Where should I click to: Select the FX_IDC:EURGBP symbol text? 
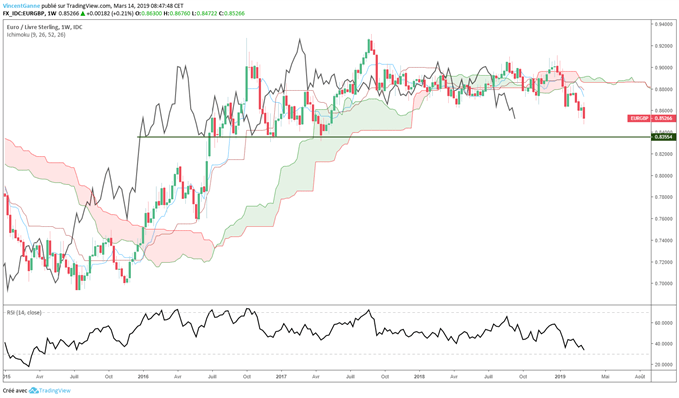(x=24, y=13)
